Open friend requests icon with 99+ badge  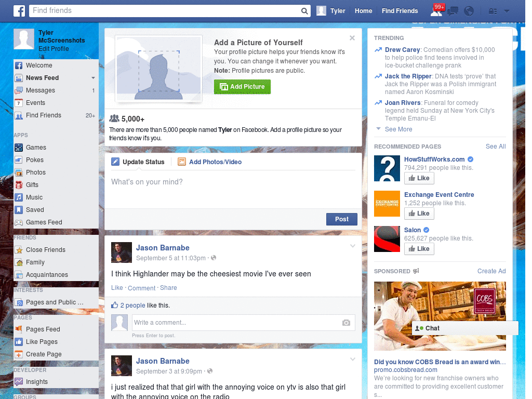pos(437,10)
